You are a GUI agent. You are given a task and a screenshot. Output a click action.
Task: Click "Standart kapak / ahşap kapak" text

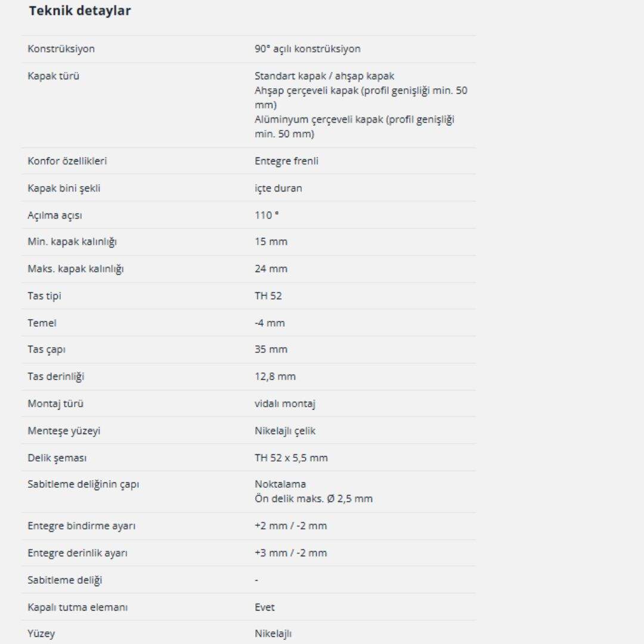pos(324,76)
